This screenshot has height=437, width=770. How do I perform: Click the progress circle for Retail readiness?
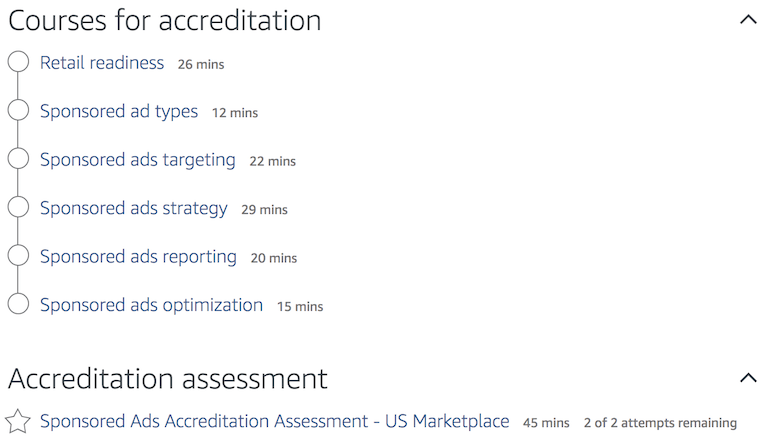click(x=18, y=62)
